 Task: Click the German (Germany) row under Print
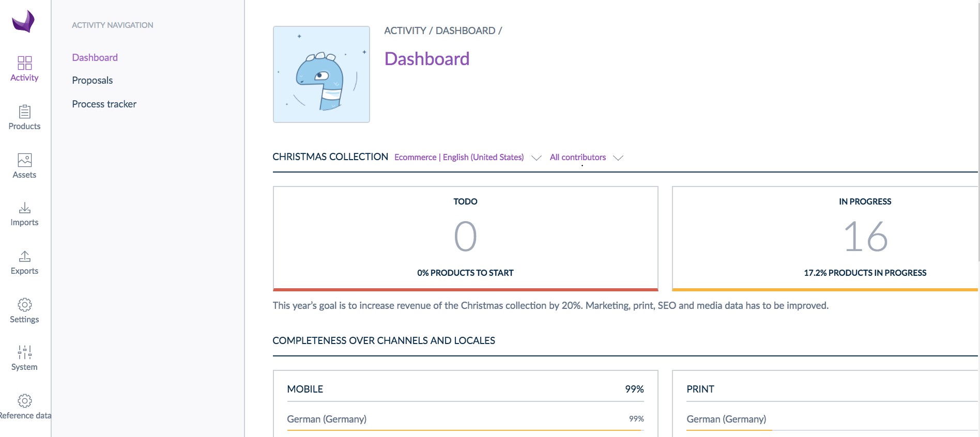click(x=726, y=419)
